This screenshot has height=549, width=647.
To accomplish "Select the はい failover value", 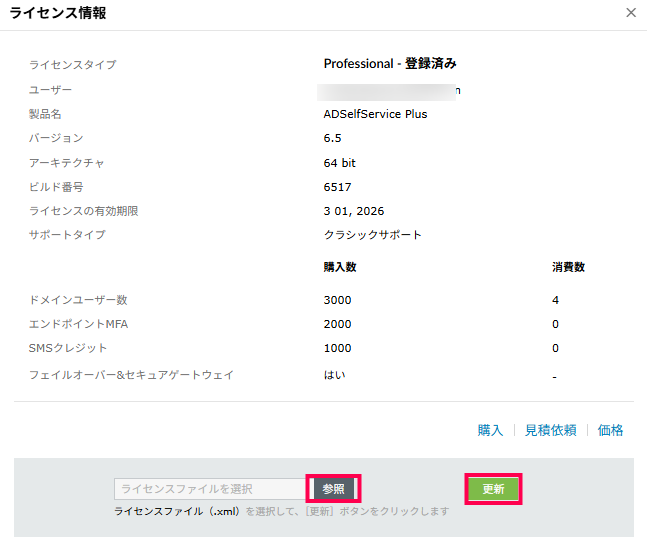I will tap(334, 375).
